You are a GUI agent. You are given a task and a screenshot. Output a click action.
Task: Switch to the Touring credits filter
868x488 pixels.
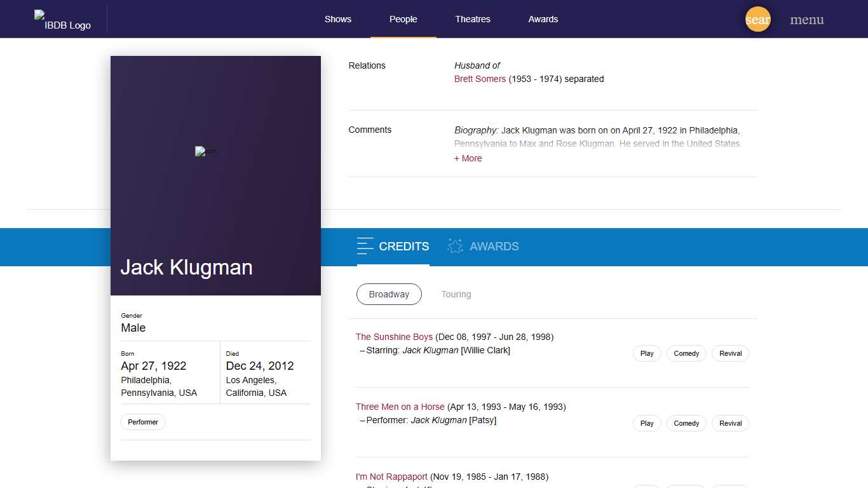456,294
